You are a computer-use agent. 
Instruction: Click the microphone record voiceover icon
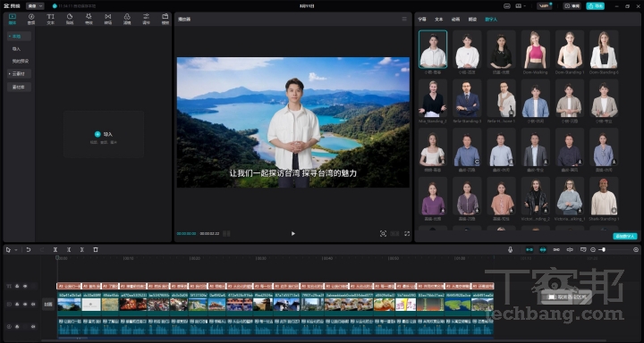point(510,249)
